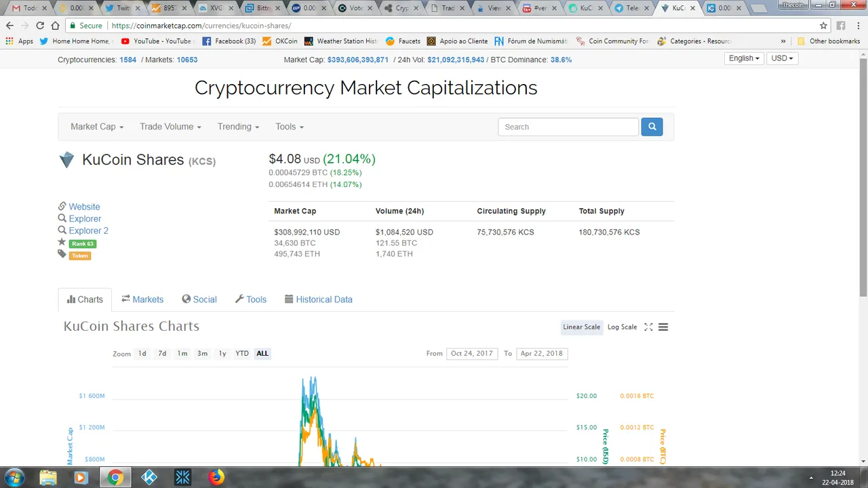Viewport: 868px width, 488px height.
Task: Switch to the Markets tab
Action: coord(142,300)
